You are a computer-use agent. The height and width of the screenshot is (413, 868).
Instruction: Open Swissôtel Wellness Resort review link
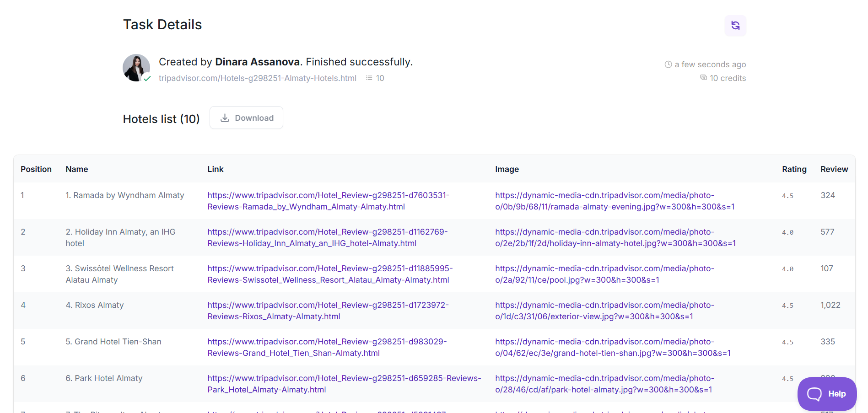pyautogui.click(x=329, y=274)
